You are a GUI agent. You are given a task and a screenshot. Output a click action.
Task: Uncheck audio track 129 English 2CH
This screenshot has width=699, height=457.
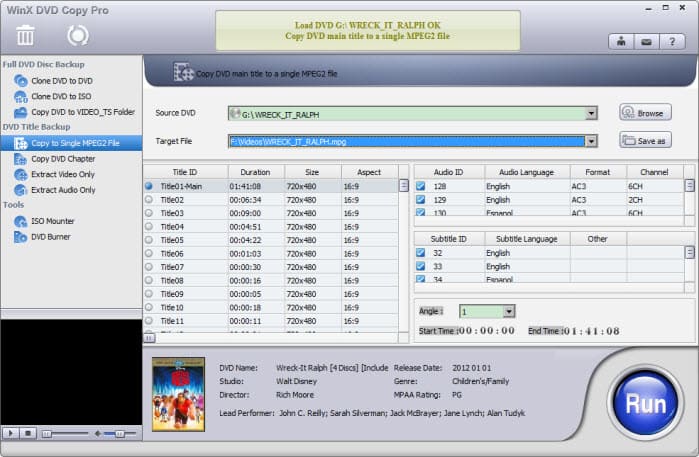(x=420, y=200)
